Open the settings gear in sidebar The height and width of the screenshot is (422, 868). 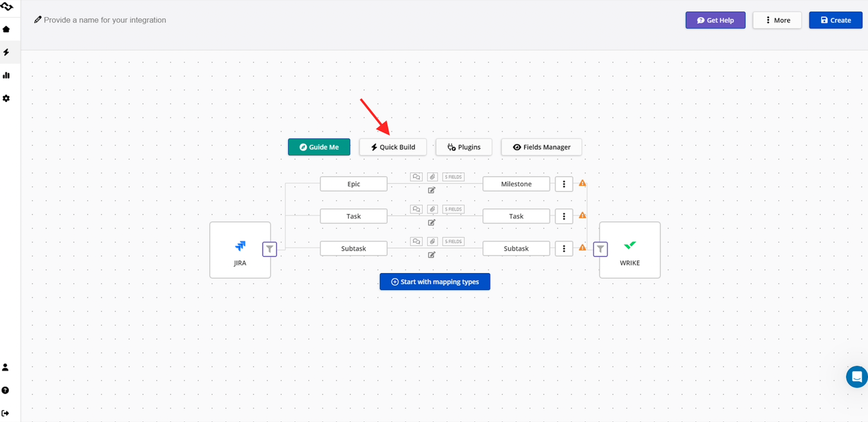click(x=6, y=98)
